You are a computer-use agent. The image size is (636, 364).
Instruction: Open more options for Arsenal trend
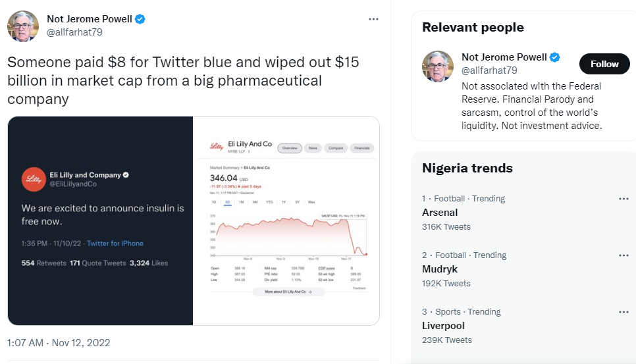[623, 199]
